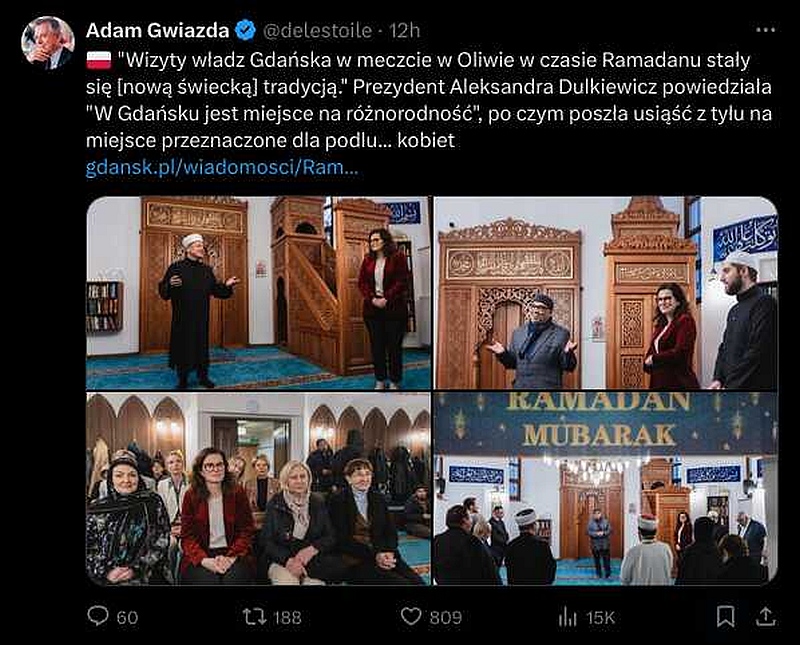The width and height of the screenshot is (800, 645).
Task: Open Adam Gwiazda's profile avatar
Action: pos(48,43)
